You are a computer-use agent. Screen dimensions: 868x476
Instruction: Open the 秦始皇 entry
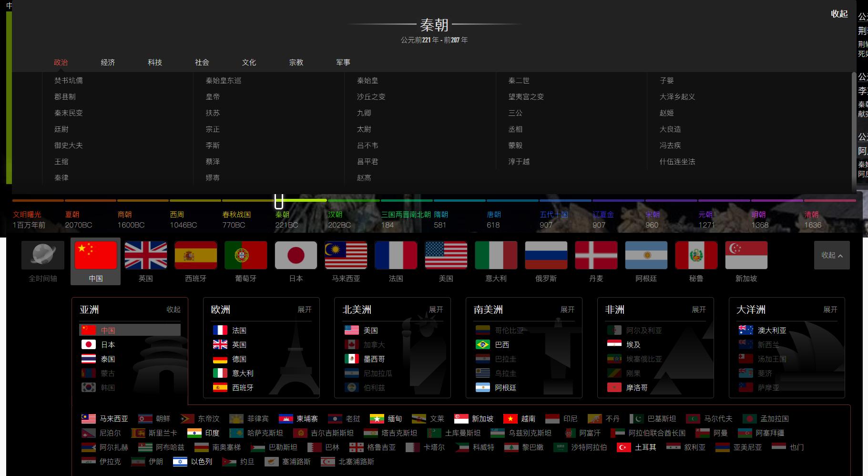click(x=368, y=80)
